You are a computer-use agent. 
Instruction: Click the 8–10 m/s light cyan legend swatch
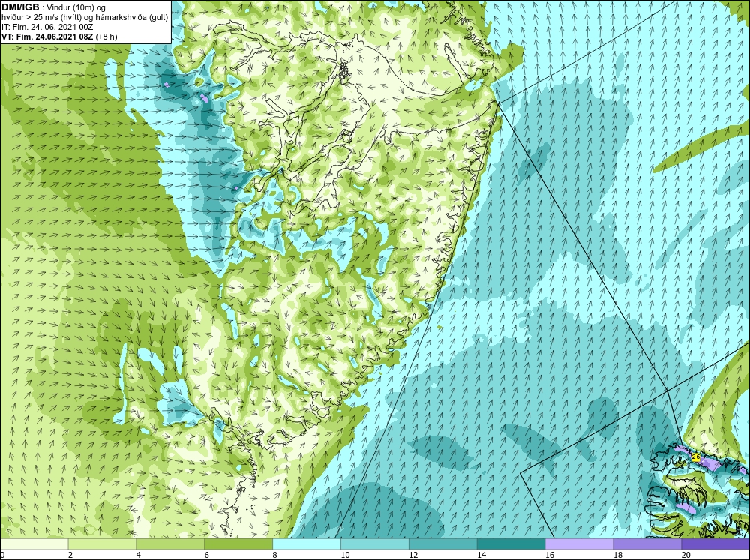point(307,544)
